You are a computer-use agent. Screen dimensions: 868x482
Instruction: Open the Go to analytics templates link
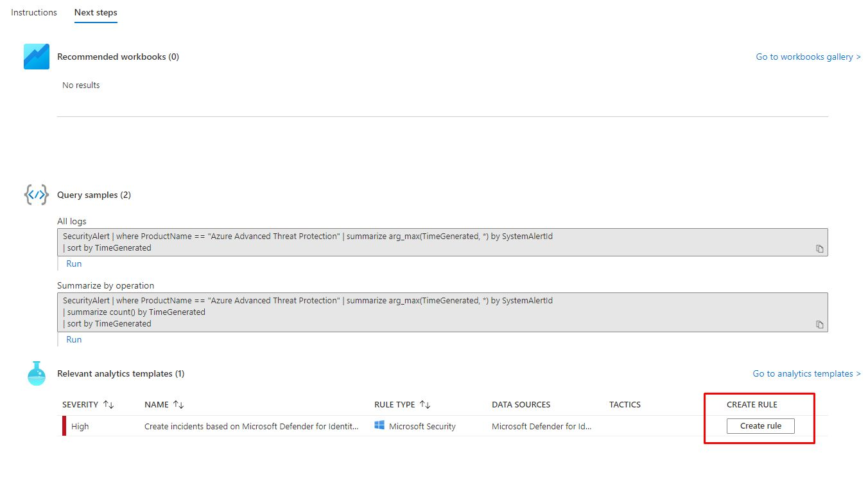click(x=806, y=373)
